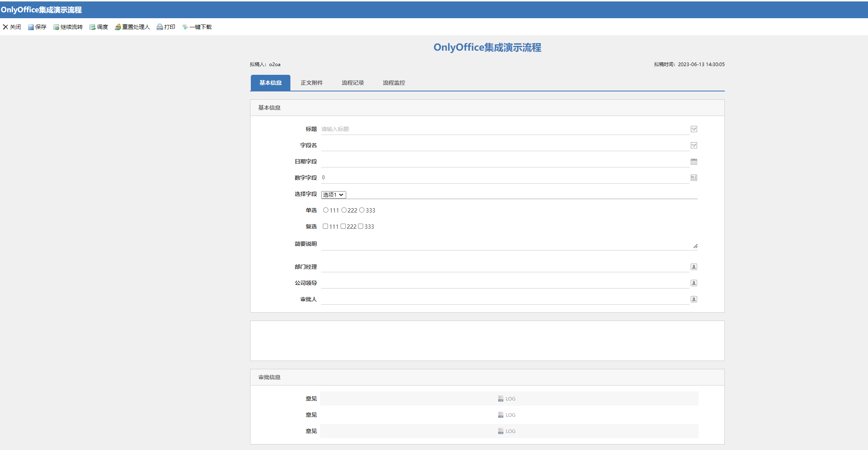Click person selector icon for 审批人
The height and width of the screenshot is (450, 868).
click(694, 299)
